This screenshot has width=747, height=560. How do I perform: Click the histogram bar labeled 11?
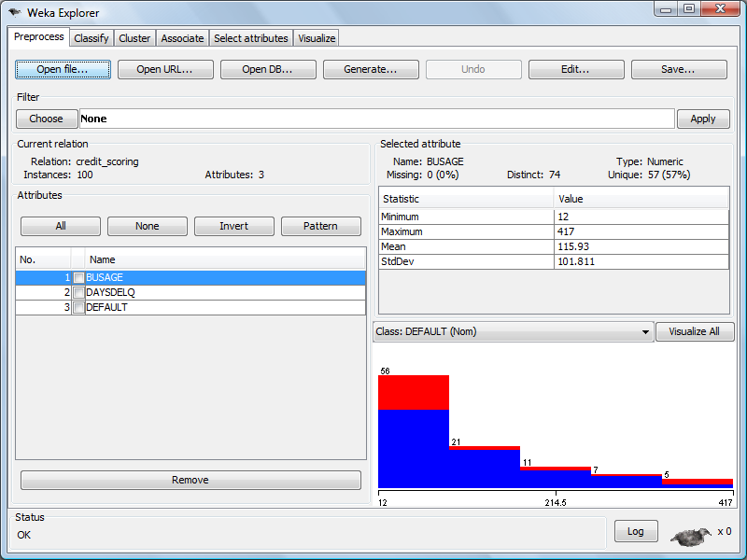pos(556,477)
